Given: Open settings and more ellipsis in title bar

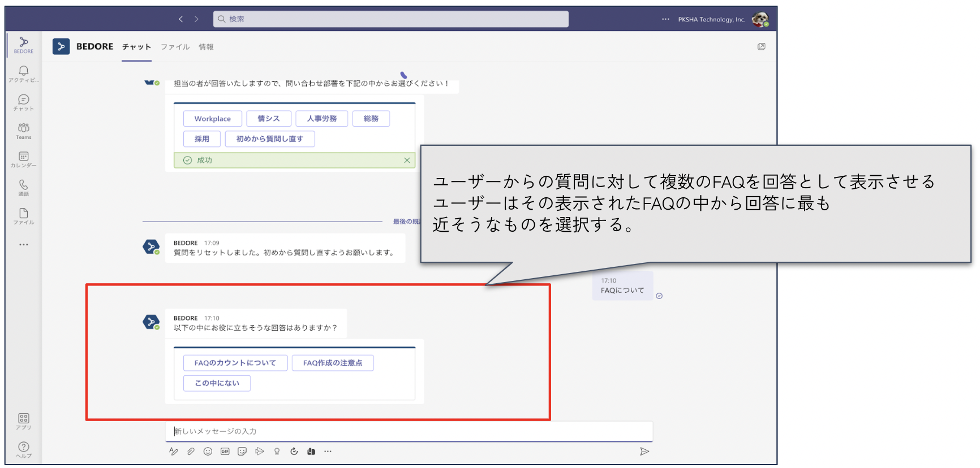Looking at the screenshot, I should pos(665,19).
